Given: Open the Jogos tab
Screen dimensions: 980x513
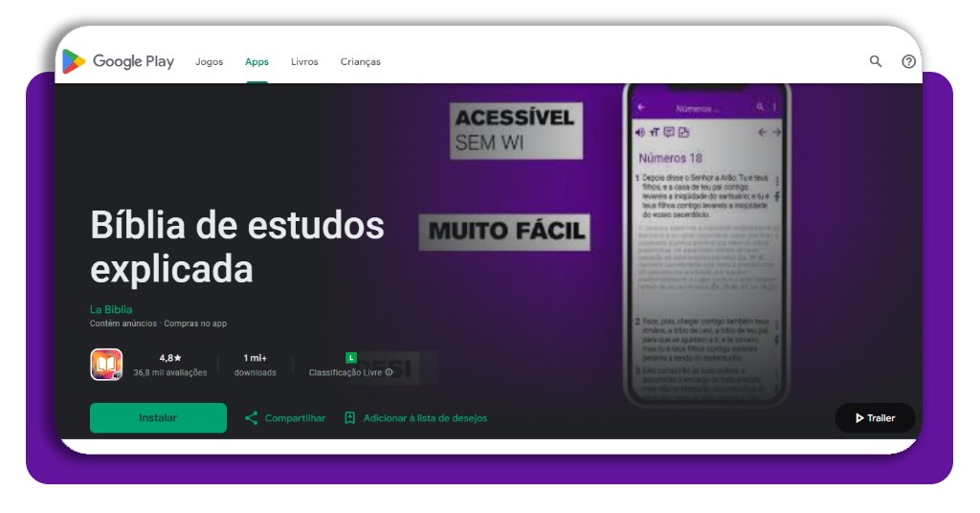Looking at the screenshot, I should (x=209, y=62).
